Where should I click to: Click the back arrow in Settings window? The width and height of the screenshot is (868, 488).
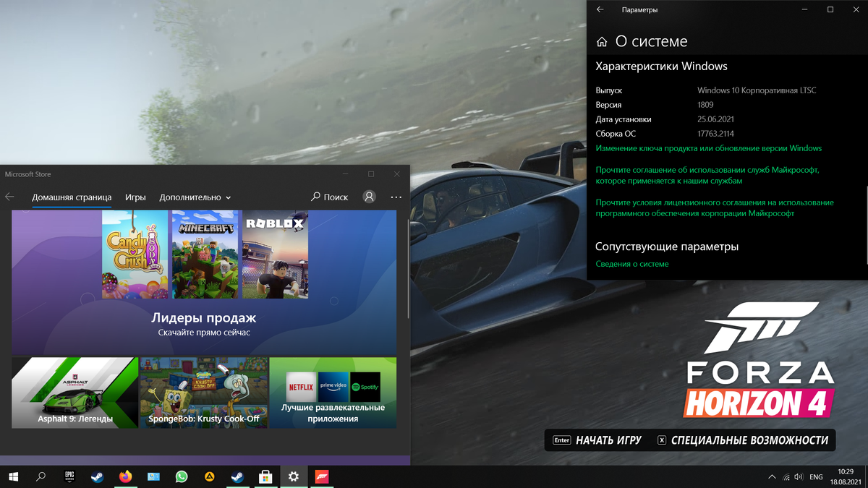[599, 9]
